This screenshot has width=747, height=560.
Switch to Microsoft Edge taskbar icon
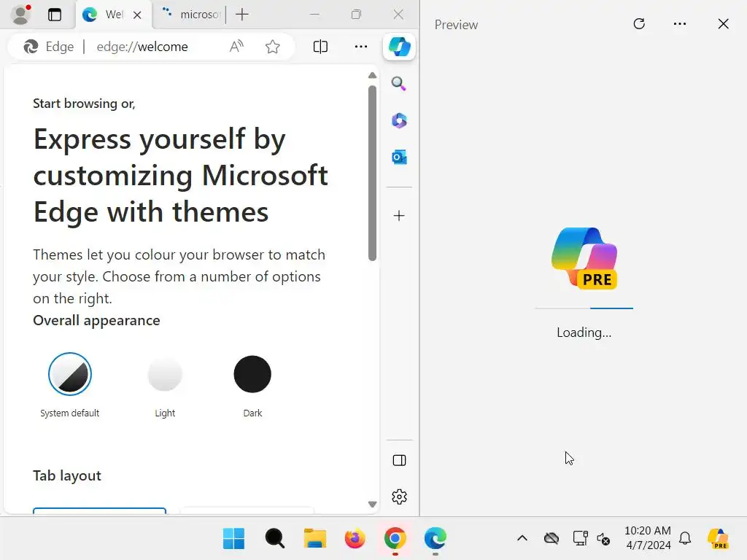click(x=435, y=539)
